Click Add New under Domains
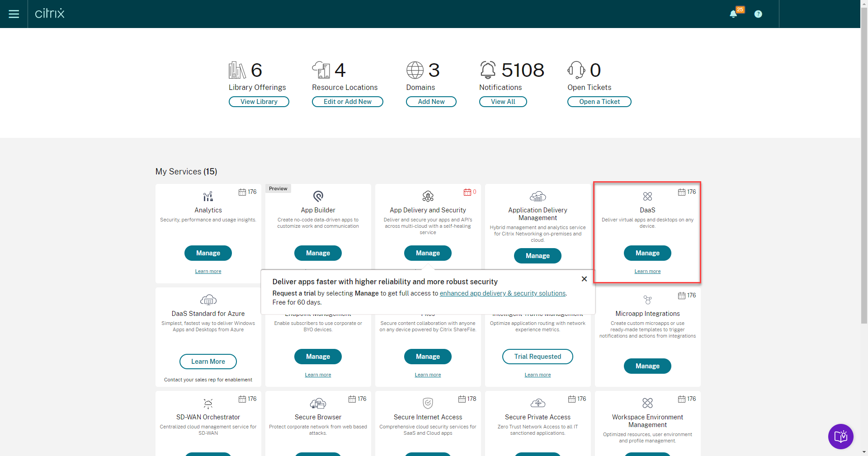868x456 pixels. click(431, 102)
